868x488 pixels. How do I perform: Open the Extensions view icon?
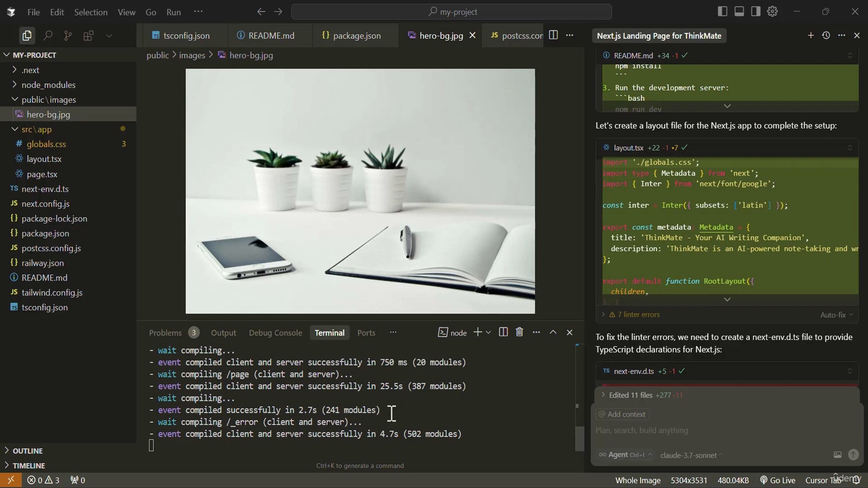point(89,35)
